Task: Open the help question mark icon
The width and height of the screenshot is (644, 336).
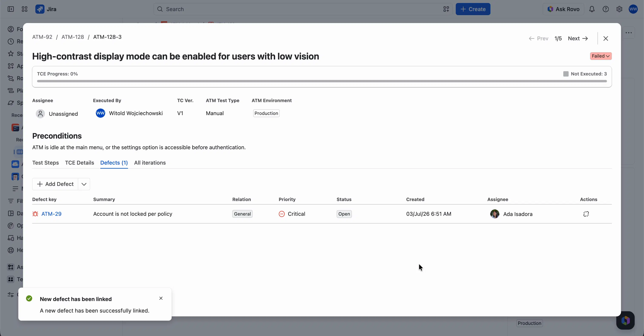Action: 605,9
